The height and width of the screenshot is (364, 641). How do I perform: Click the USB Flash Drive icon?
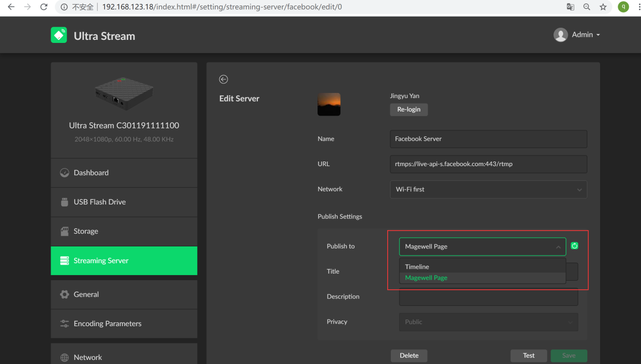pos(64,202)
